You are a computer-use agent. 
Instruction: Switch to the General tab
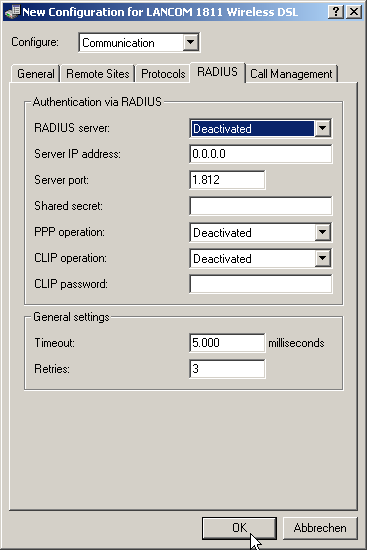35,74
